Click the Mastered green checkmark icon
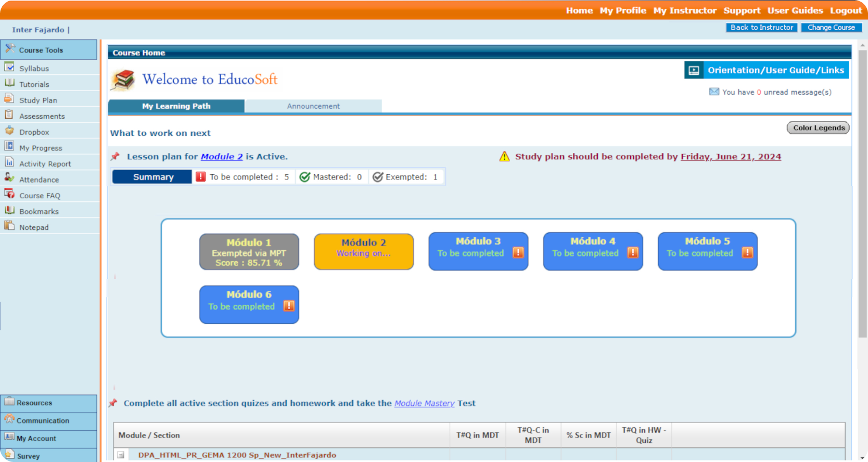This screenshot has height=462, width=868. tap(305, 177)
